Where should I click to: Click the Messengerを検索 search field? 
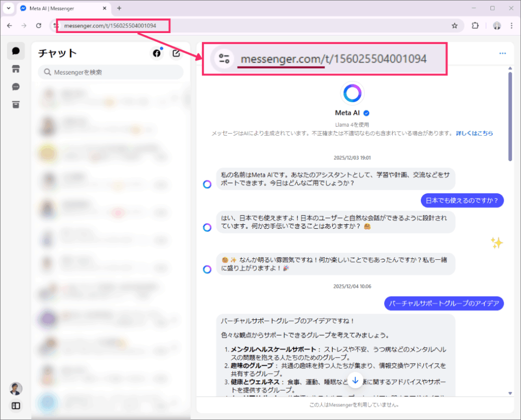pos(111,72)
